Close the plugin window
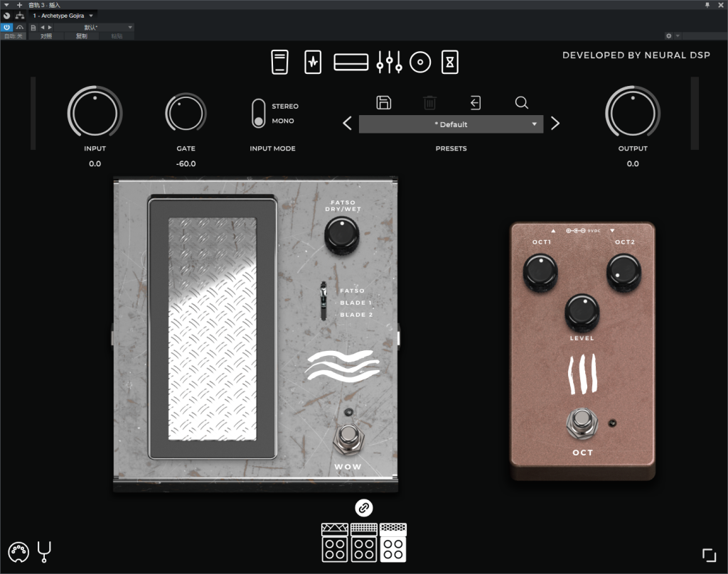The height and width of the screenshot is (574, 728). pos(721,5)
